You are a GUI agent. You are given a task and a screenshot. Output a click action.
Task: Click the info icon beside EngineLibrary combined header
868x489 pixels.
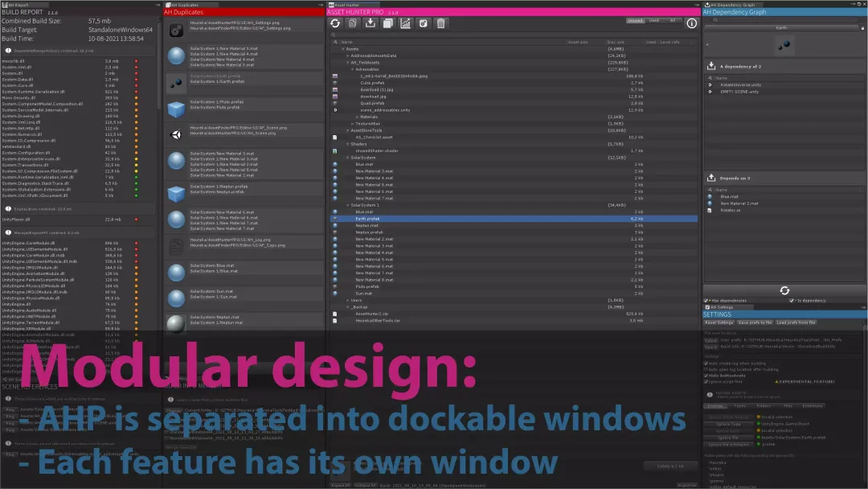[8, 209]
